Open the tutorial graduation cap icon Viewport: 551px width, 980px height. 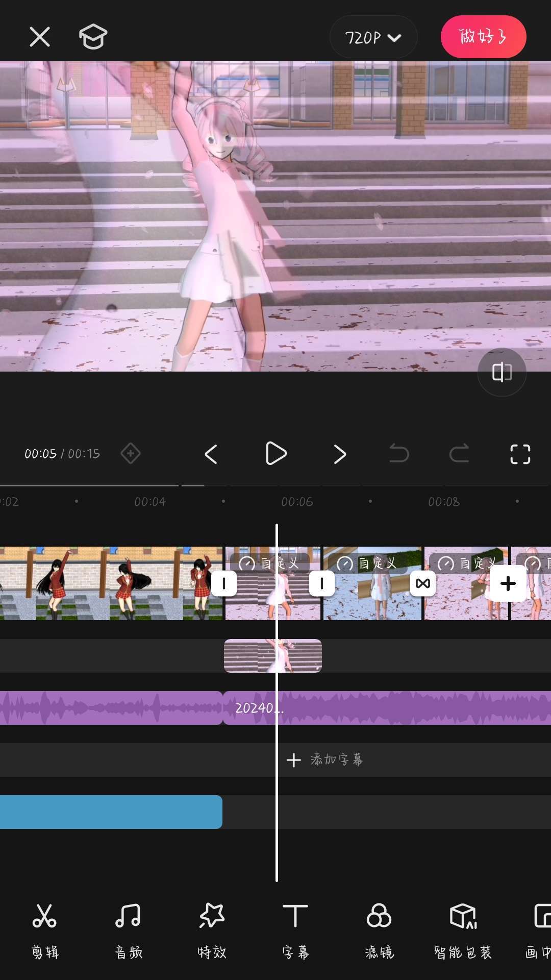click(x=93, y=37)
